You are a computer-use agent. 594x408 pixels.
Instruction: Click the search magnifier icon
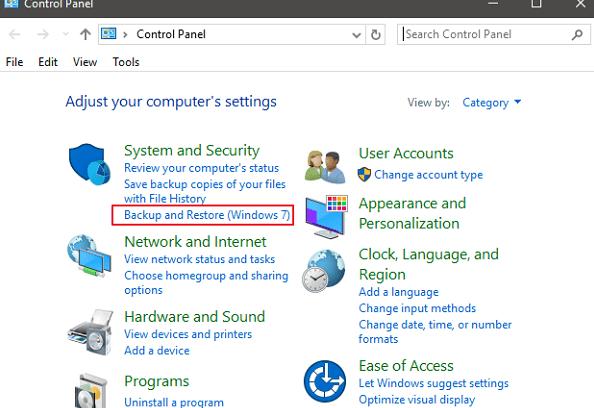[577, 34]
